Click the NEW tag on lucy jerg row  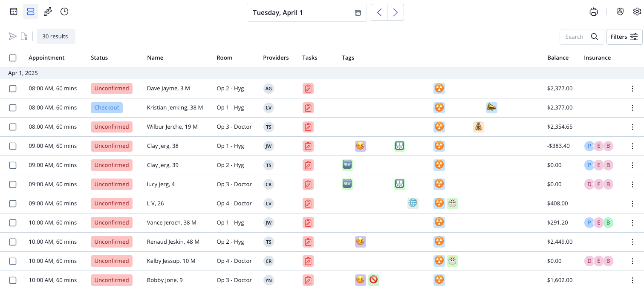(347, 184)
